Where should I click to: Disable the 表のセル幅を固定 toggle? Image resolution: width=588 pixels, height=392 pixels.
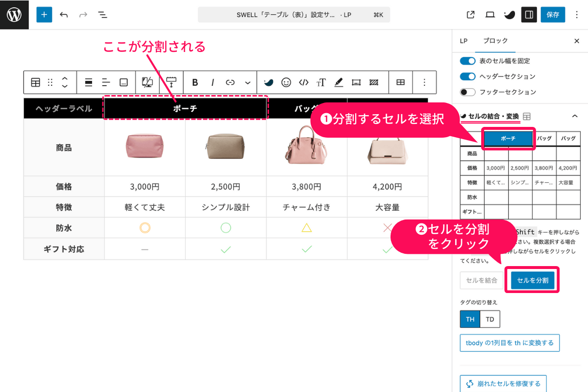point(467,61)
